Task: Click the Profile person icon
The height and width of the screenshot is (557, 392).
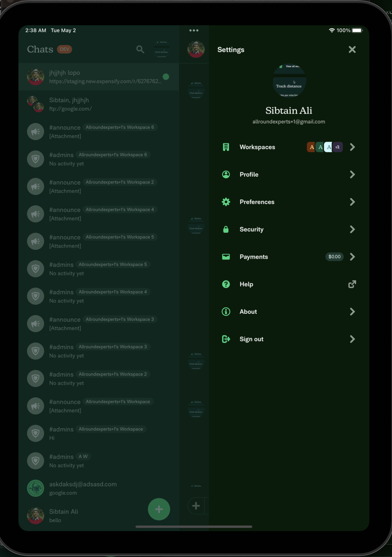Action: pos(226,175)
